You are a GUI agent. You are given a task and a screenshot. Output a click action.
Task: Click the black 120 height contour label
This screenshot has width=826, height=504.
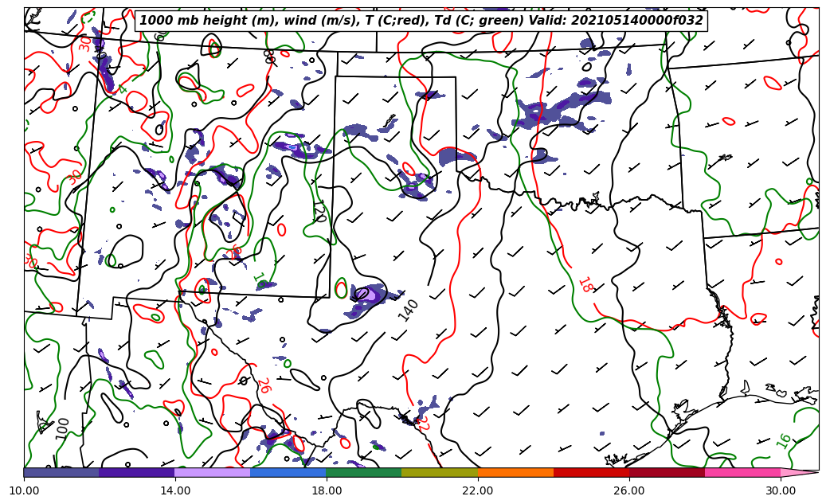click(x=319, y=211)
